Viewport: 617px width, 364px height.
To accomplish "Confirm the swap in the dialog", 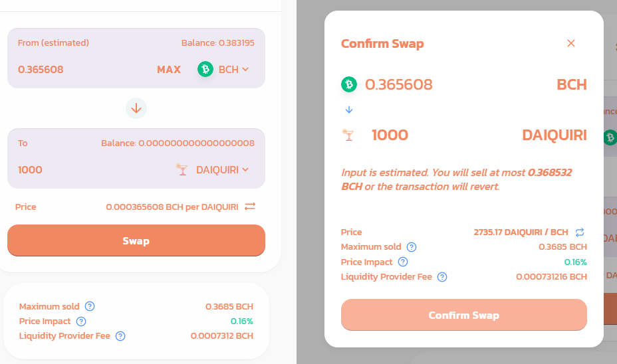I will pos(464,315).
